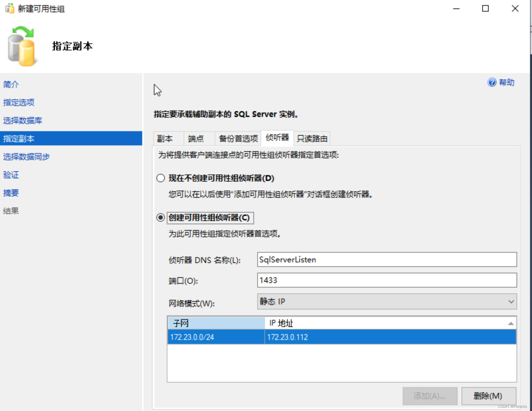Switch to the 侦听器 tab
The width and height of the screenshot is (532, 411).
pos(277,138)
